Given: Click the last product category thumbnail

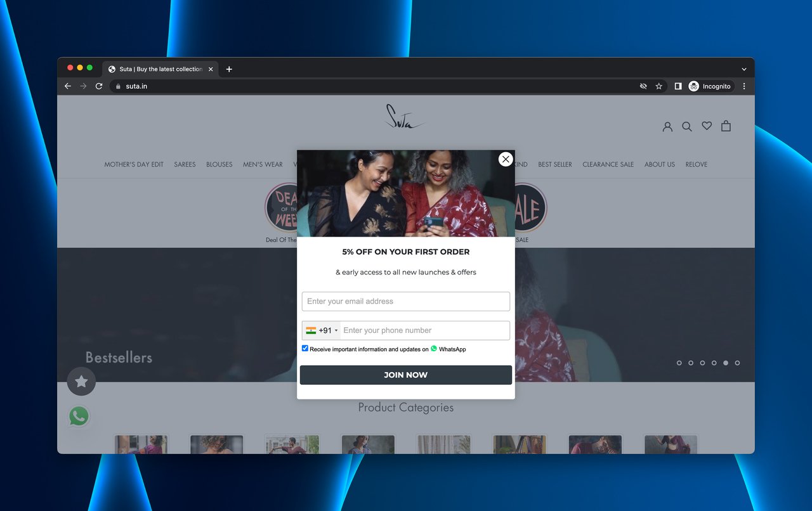Looking at the screenshot, I should pos(671,444).
